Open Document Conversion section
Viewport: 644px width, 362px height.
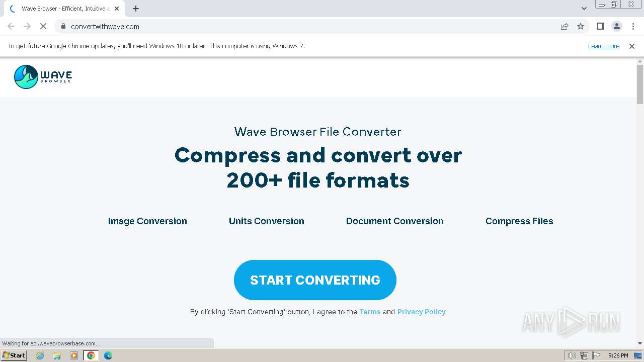pyautogui.click(x=395, y=221)
